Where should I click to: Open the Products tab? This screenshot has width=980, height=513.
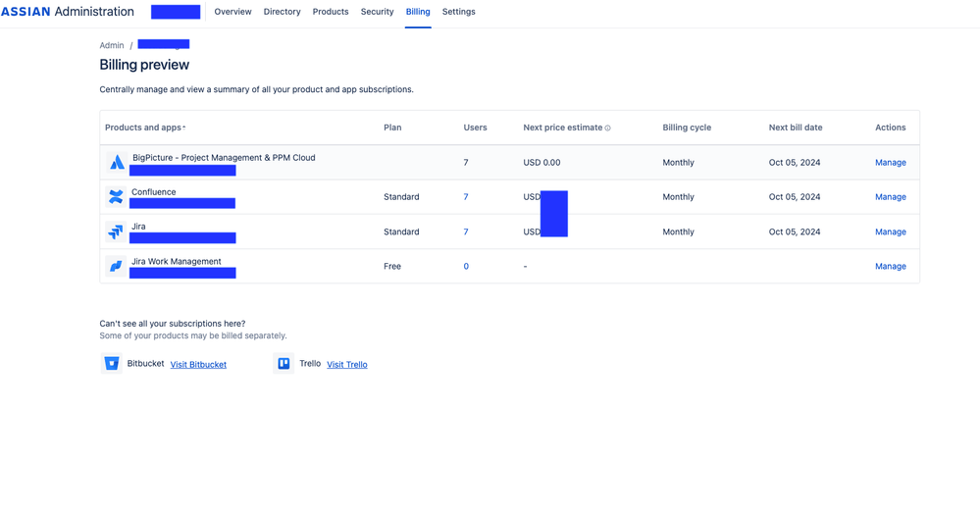(331, 12)
